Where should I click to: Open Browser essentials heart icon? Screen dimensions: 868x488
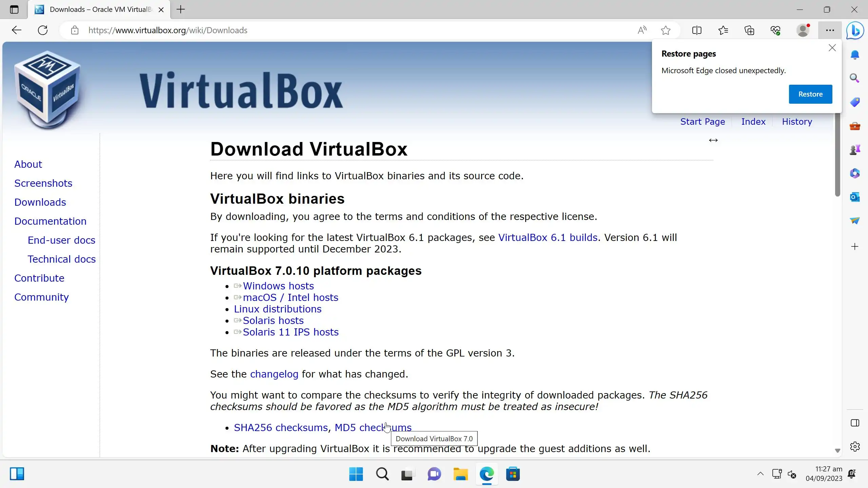point(775,30)
